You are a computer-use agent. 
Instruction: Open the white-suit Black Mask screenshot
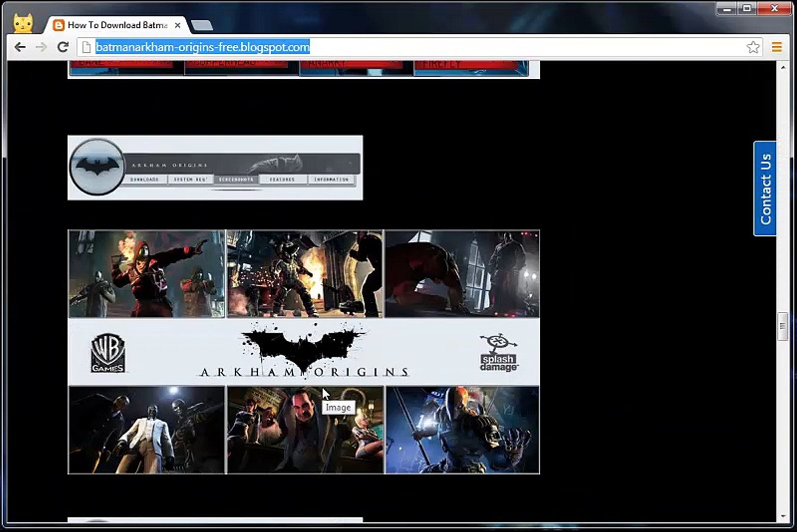(146, 430)
